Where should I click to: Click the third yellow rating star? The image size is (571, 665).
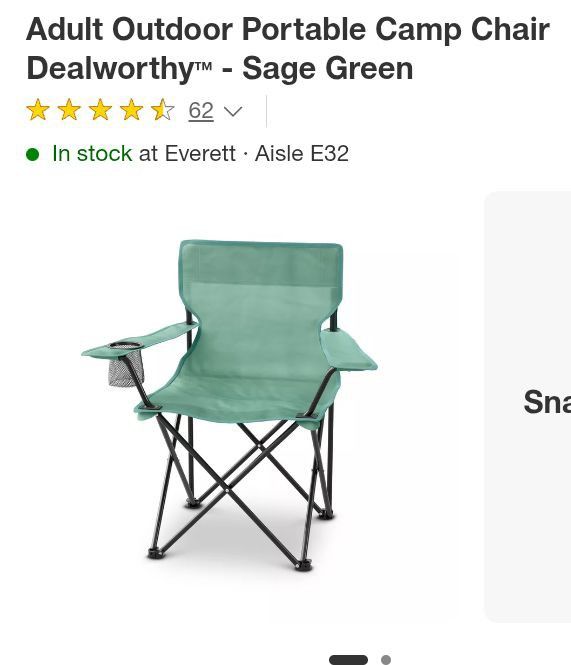point(101,110)
